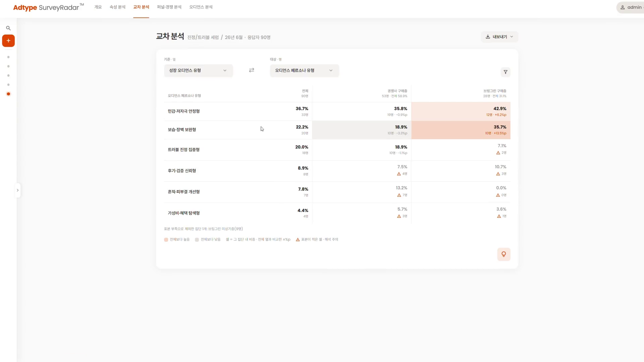Click the highlighted 35.7% cell
The width and height of the screenshot is (644, 362).
click(x=461, y=130)
